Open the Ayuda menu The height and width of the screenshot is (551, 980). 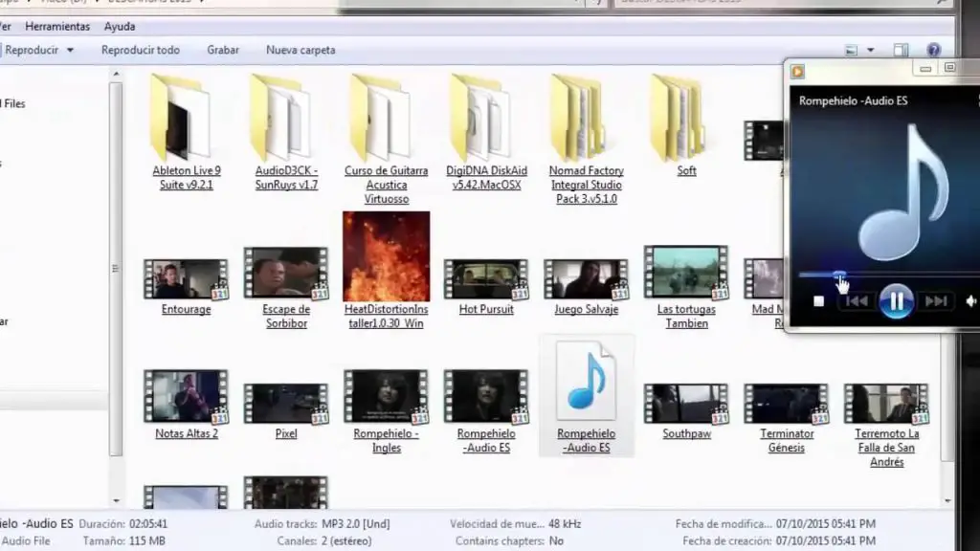click(120, 26)
